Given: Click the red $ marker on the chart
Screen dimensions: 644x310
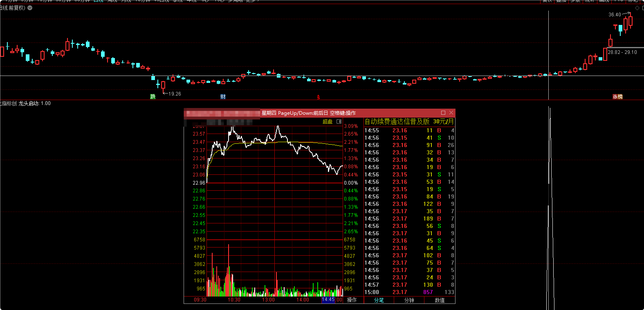Looking at the screenshot, I should click(x=318, y=97).
